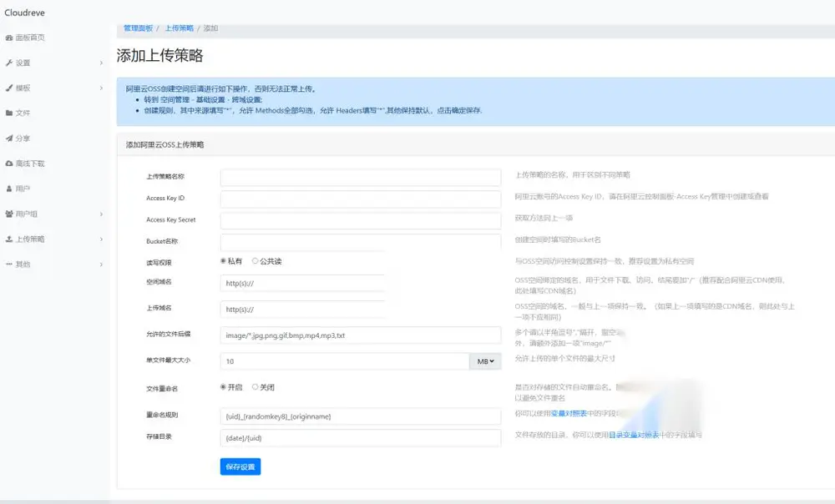
Task: Expand the 设置 submenu chevron
Action: point(101,63)
